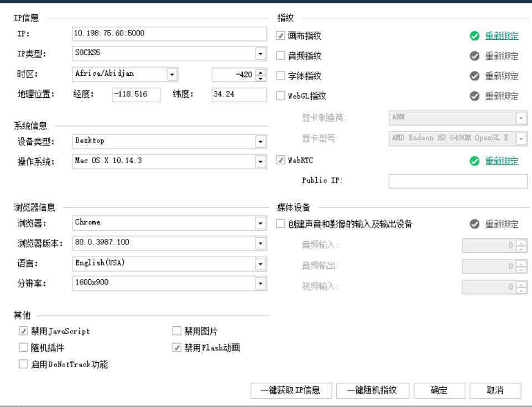Expand the 设备类型 Desktop dropdown
532x407 pixels.
pos(260,142)
